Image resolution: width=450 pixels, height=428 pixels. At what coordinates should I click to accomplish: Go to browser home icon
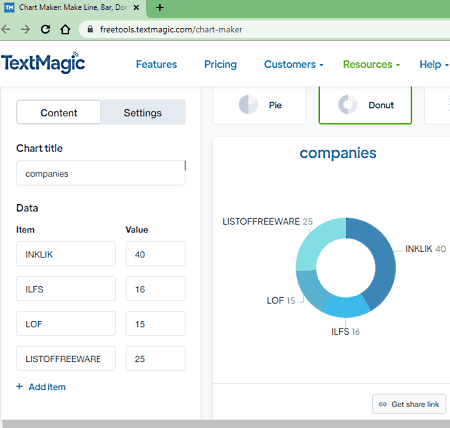[x=65, y=30]
